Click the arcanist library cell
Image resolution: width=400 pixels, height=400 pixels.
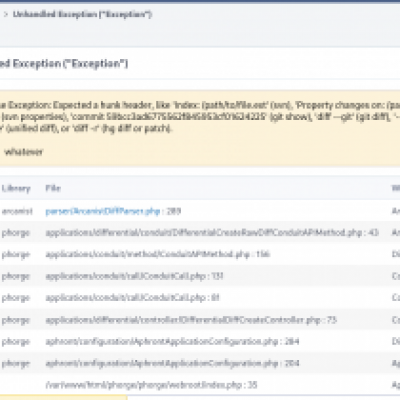pyautogui.click(x=17, y=211)
